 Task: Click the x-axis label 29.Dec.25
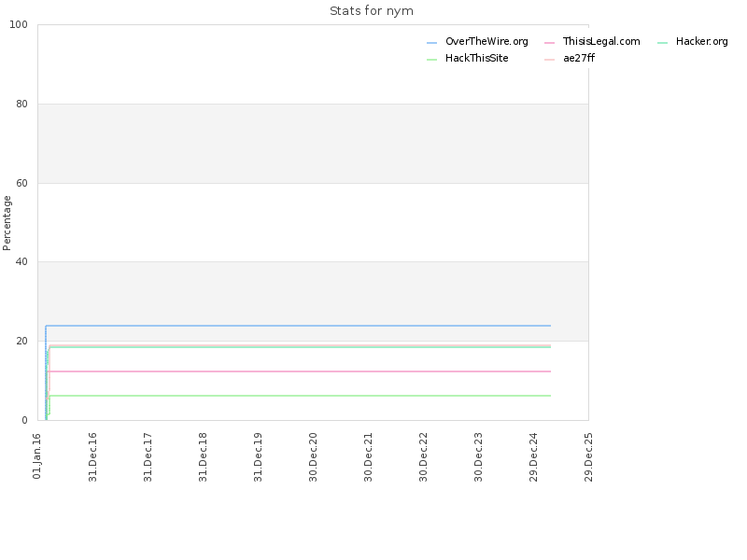588,457
